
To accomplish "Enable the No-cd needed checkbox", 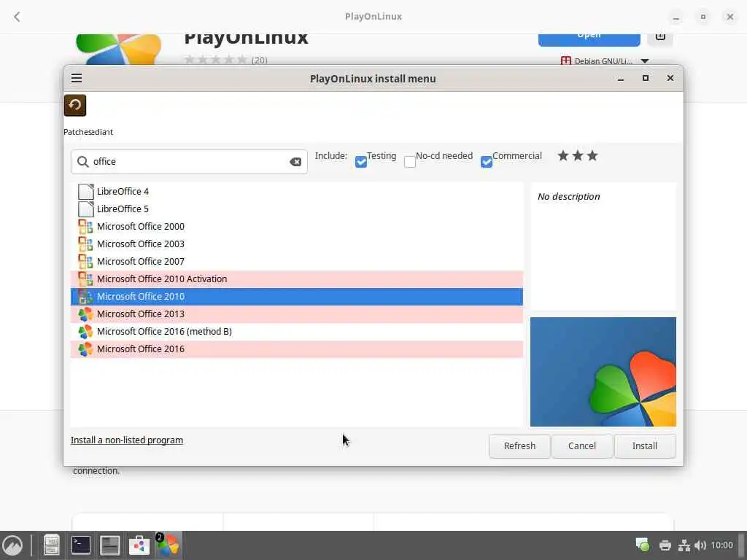I will coord(410,162).
